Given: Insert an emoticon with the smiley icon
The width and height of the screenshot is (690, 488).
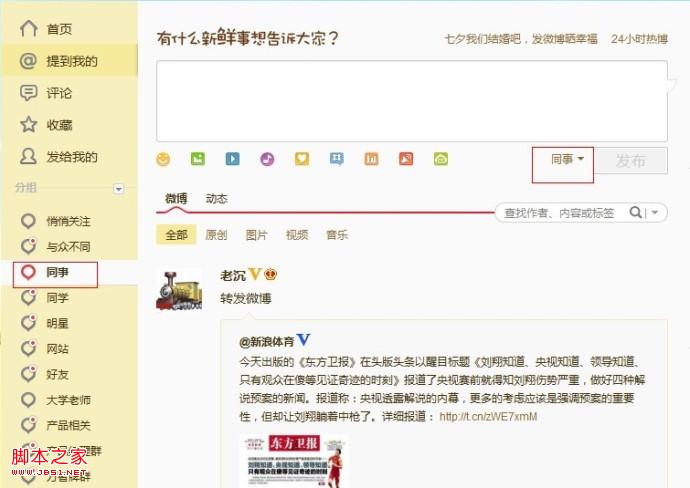Looking at the screenshot, I should click(x=163, y=159).
